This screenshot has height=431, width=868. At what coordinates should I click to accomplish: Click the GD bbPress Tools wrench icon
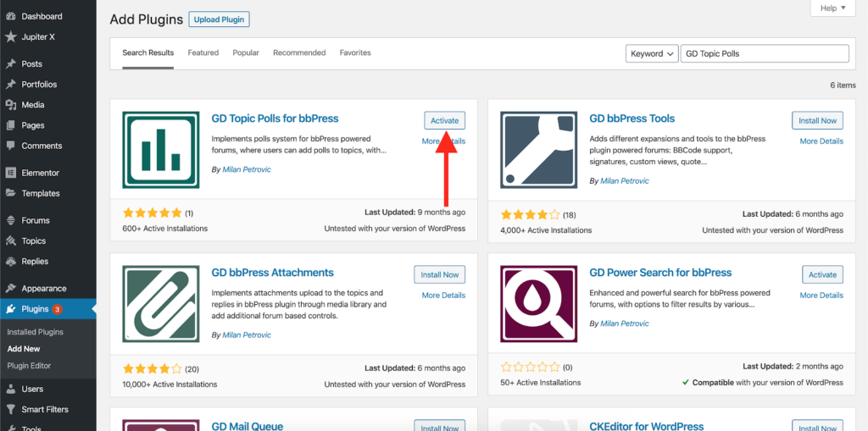539,150
